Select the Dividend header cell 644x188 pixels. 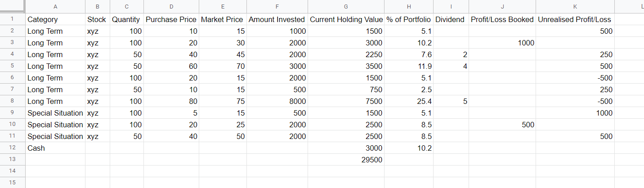[451, 19]
